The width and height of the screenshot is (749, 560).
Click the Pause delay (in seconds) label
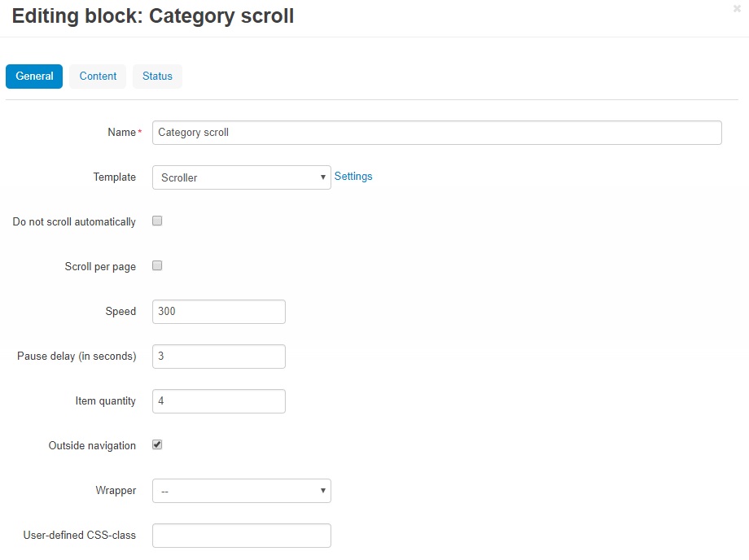click(x=77, y=357)
